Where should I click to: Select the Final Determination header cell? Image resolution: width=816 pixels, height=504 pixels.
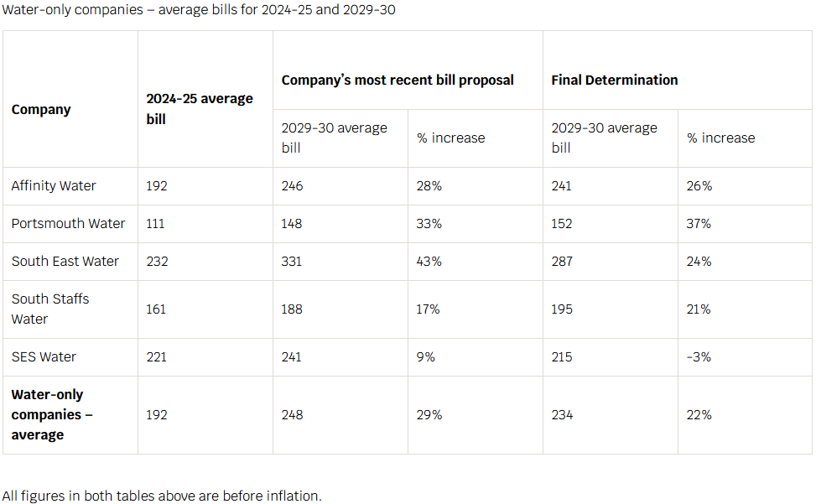click(615, 81)
